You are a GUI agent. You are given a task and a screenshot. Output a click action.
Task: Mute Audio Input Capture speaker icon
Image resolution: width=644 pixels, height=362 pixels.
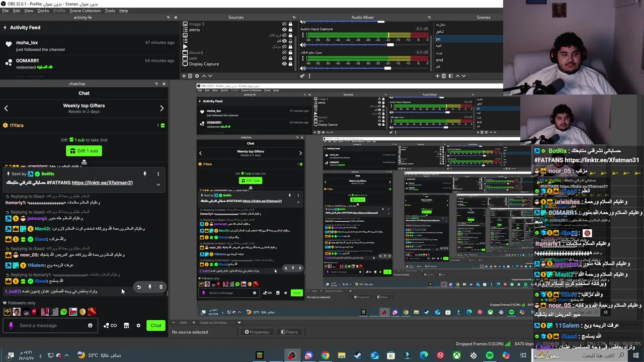(x=303, y=45)
